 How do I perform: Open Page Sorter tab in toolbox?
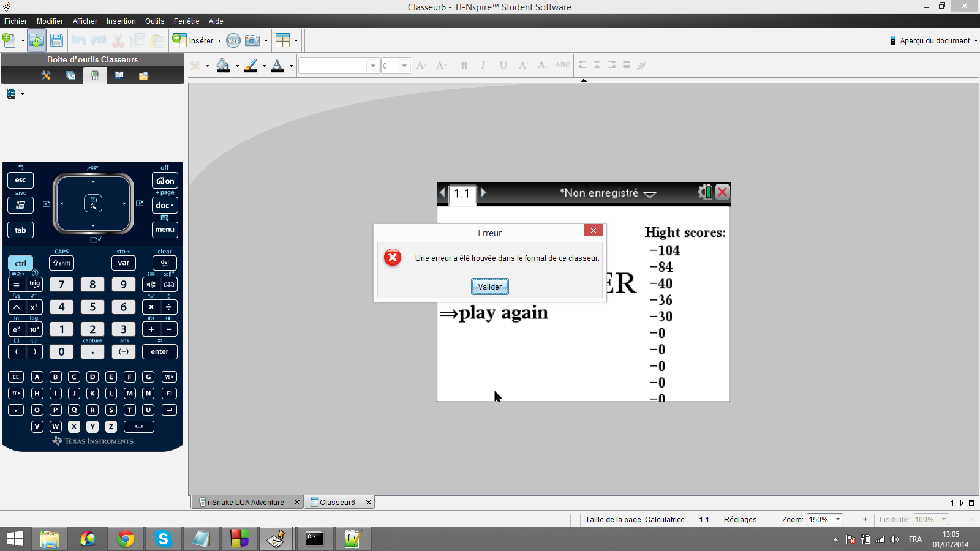(x=70, y=75)
